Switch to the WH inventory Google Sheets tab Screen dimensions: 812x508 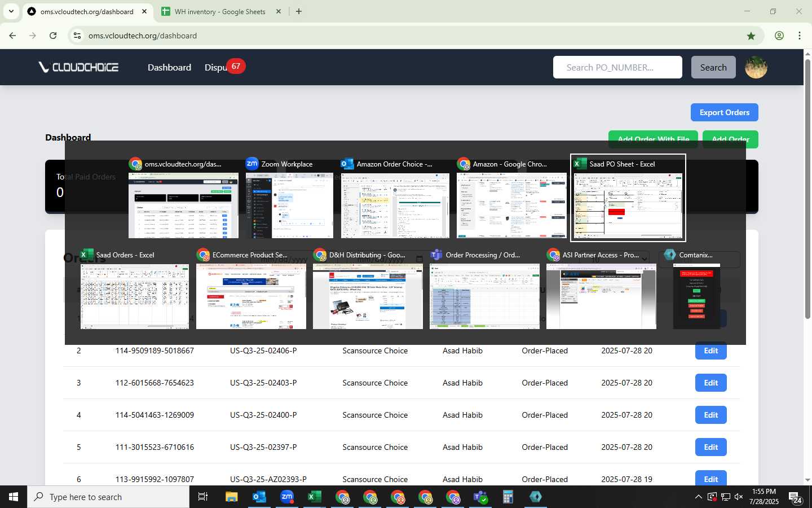(x=220, y=11)
